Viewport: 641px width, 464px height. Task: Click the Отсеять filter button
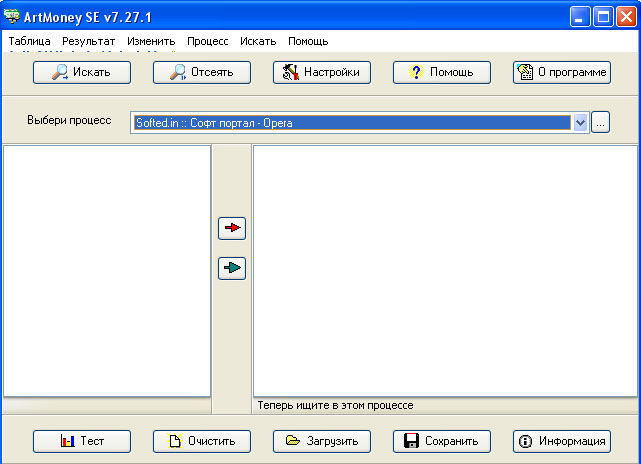(x=202, y=72)
